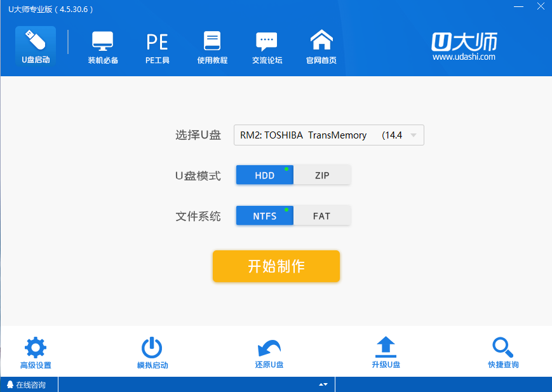The image size is (552, 392).
Task: Select the U盘启动 tab icon
Action: (x=35, y=44)
